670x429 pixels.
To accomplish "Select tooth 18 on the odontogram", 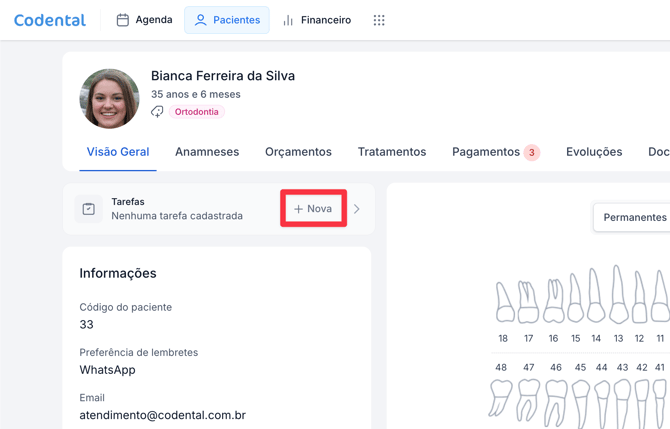I will click(504, 302).
